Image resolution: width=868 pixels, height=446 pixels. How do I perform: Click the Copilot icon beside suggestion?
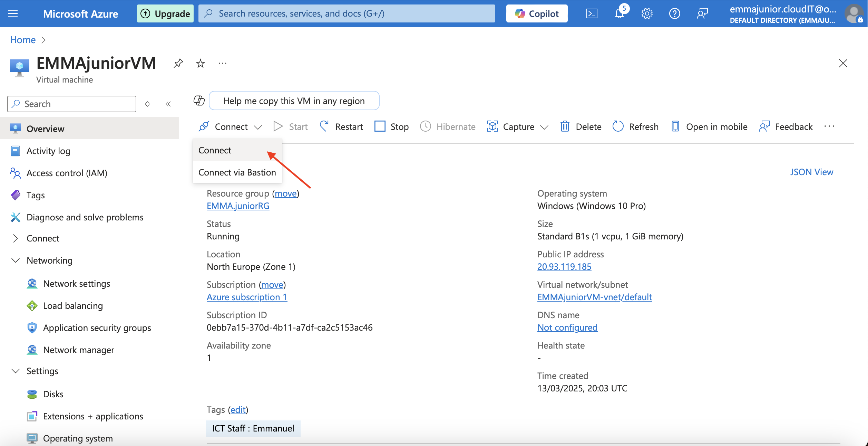click(x=199, y=101)
